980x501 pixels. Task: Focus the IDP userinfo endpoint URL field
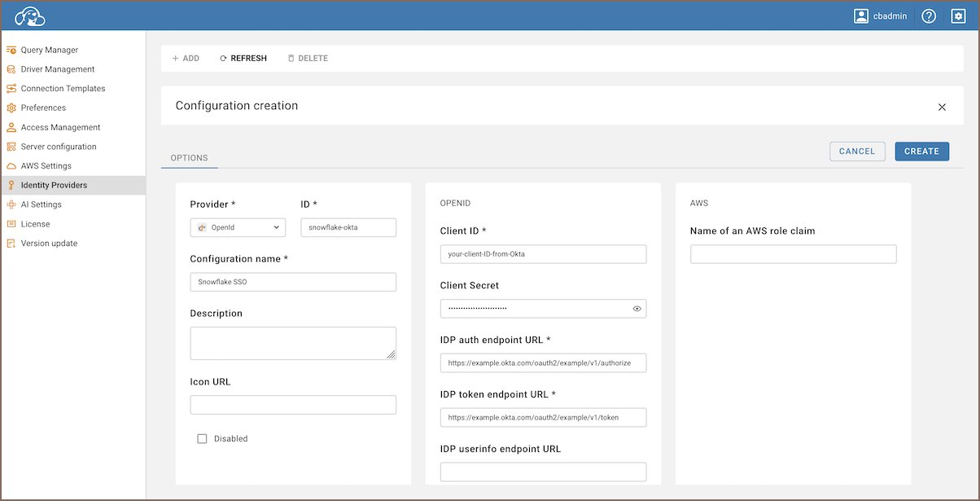pos(543,472)
